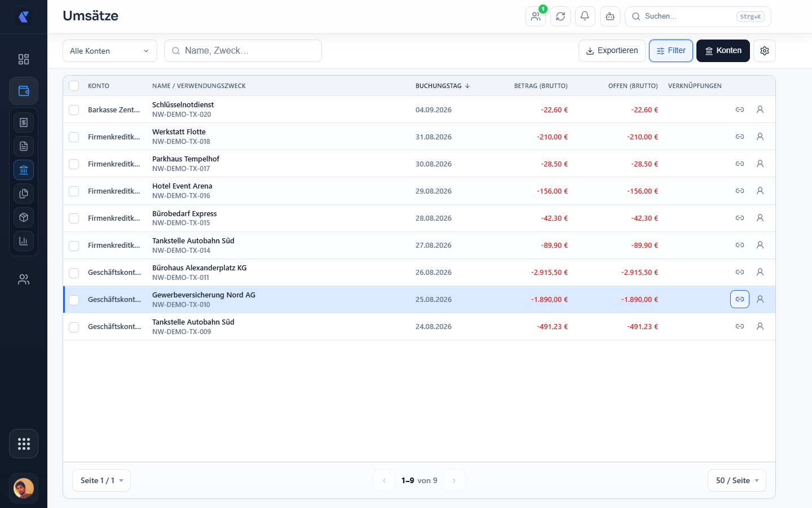Open the package box sidebar icon
812x508 pixels.
click(24, 217)
